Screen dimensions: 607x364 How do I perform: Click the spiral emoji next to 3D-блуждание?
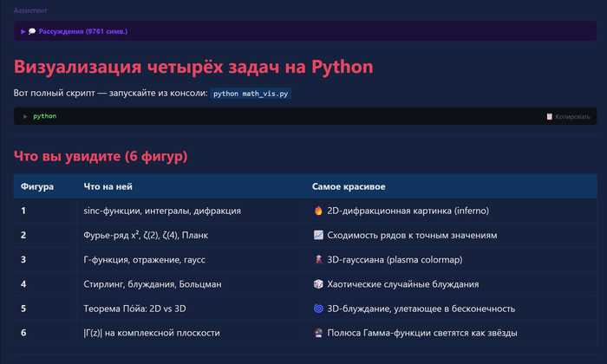point(317,308)
